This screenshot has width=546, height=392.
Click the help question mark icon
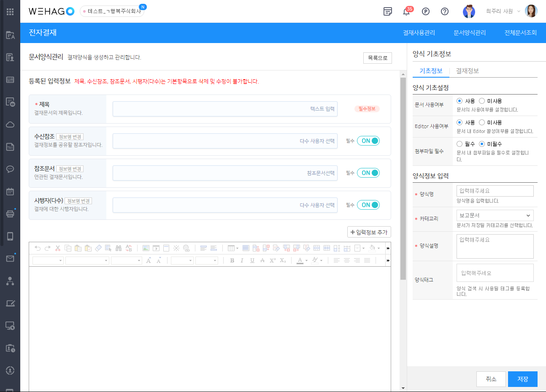(x=444, y=11)
